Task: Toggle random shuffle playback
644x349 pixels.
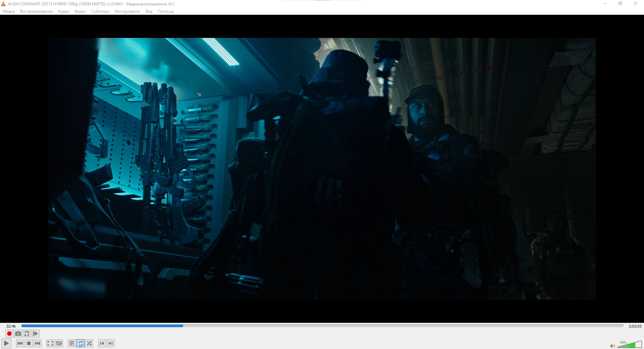Action: coord(89,343)
